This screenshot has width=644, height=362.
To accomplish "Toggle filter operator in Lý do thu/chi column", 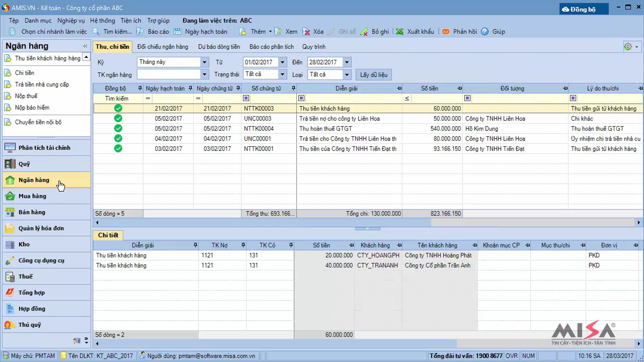I will (573, 98).
